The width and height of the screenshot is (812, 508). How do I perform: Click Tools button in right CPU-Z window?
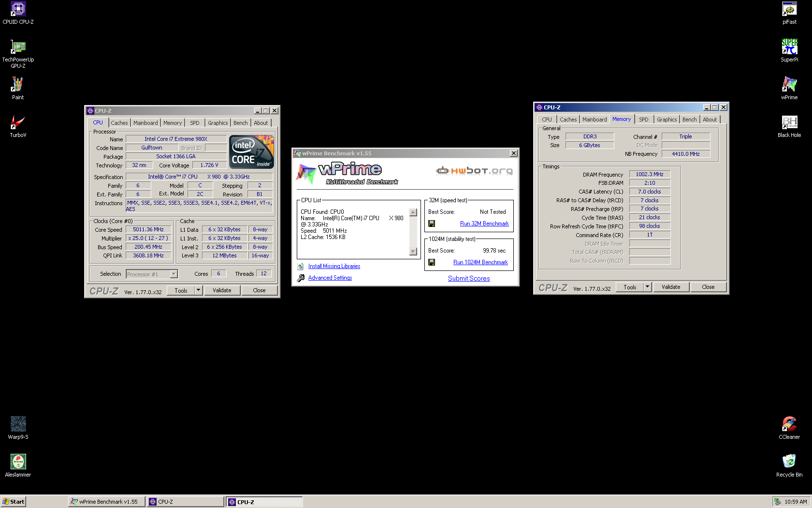(x=630, y=287)
